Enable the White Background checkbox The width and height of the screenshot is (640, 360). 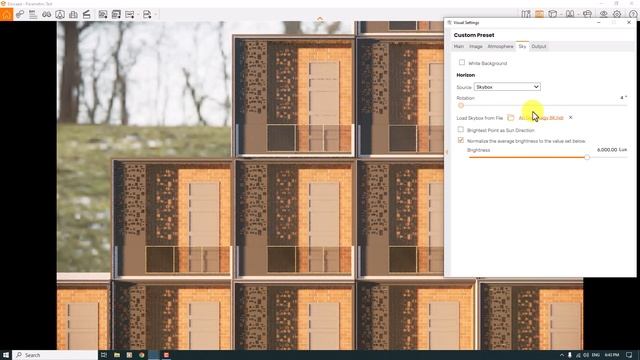click(x=462, y=62)
